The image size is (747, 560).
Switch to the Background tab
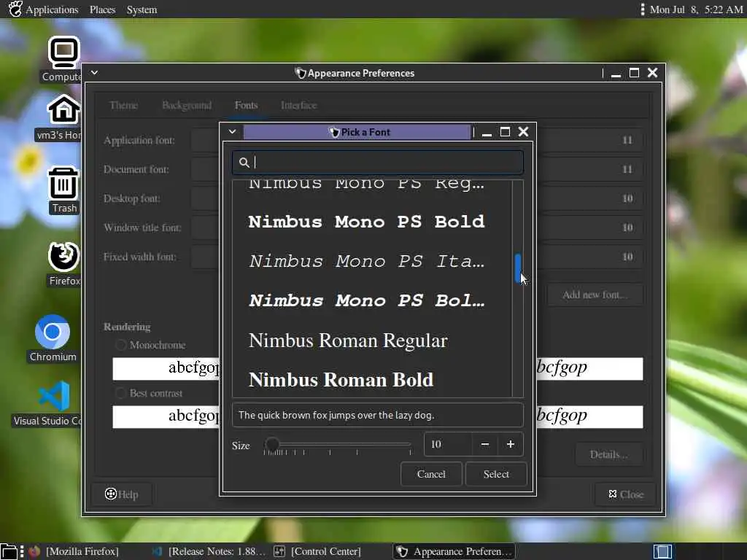pos(187,105)
